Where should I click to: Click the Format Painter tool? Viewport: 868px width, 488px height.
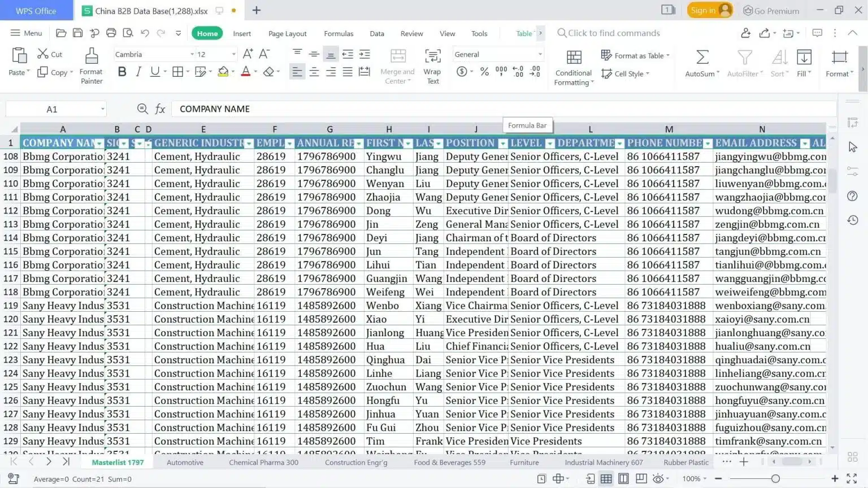point(91,66)
